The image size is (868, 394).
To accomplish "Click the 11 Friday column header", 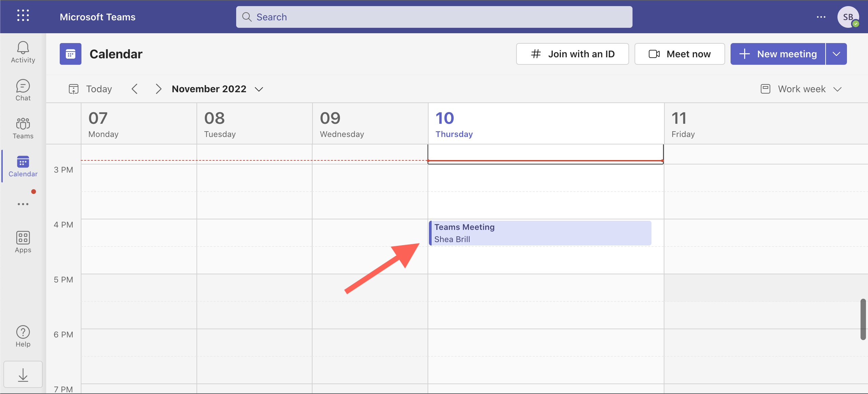I will pyautogui.click(x=766, y=124).
